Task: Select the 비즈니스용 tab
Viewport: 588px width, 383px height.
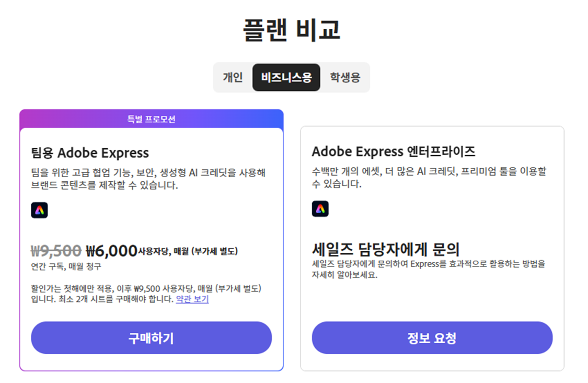Action: coord(286,77)
